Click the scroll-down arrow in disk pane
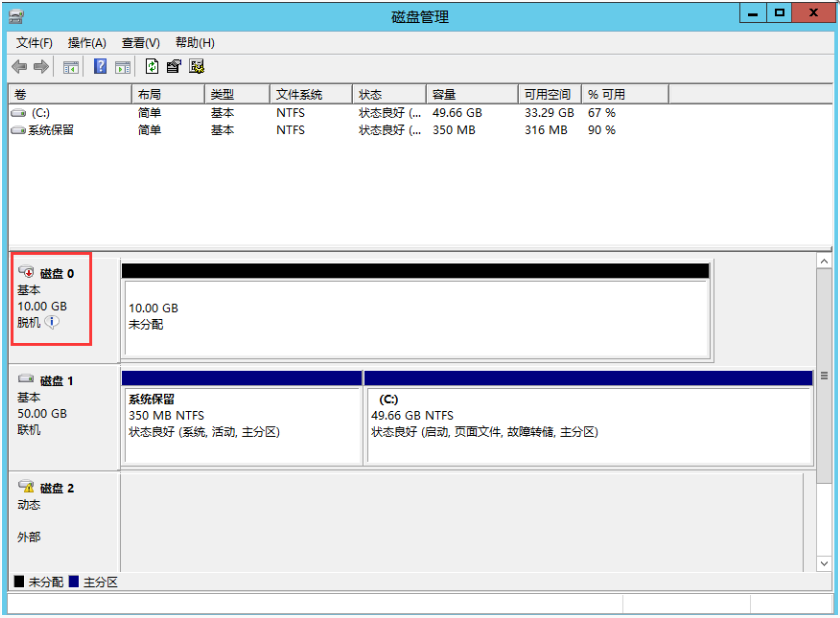 click(824, 564)
